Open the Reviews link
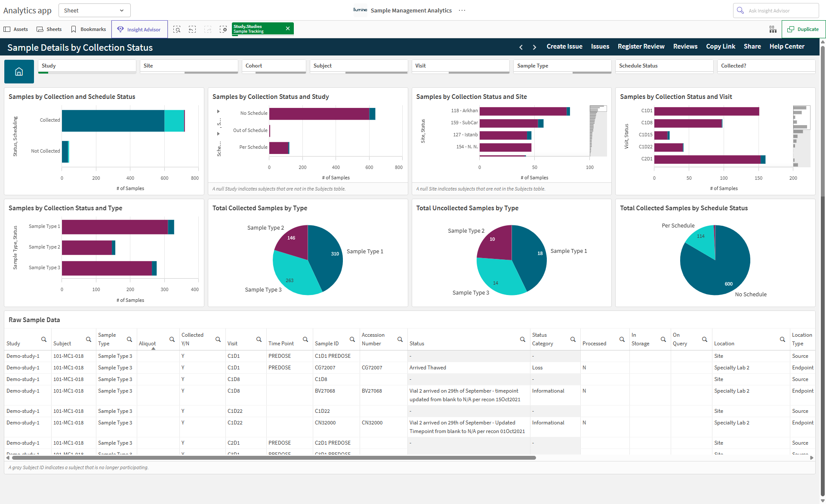826x504 pixels. [x=685, y=46]
